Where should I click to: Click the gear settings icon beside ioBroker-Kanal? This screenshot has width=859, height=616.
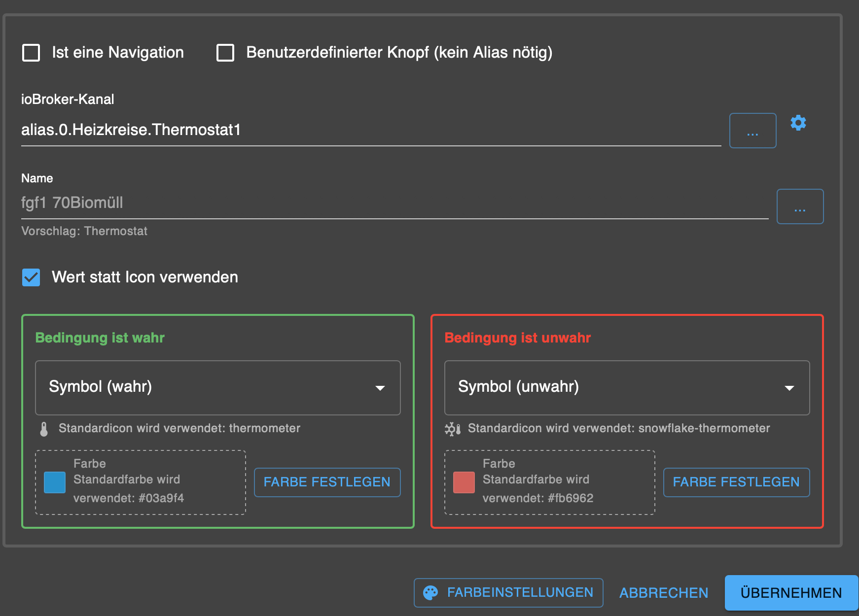click(798, 123)
